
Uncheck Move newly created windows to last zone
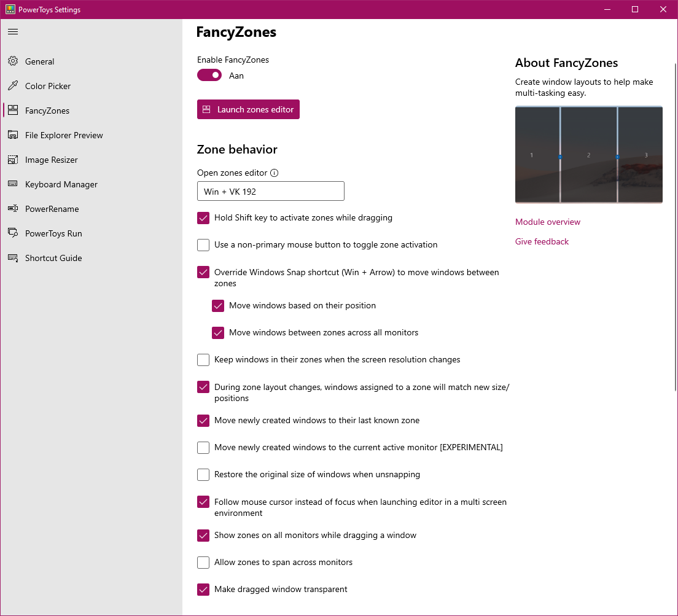click(203, 420)
